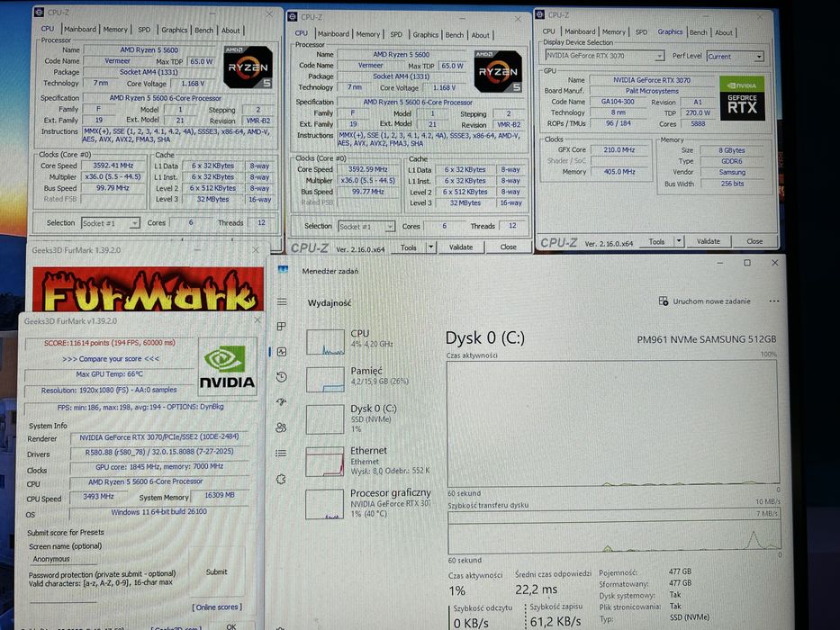The height and width of the screenshot is (630, 840).
Task: Expand Tools arrow in CPU-Z Graphics window
Action: pos(679,241)
